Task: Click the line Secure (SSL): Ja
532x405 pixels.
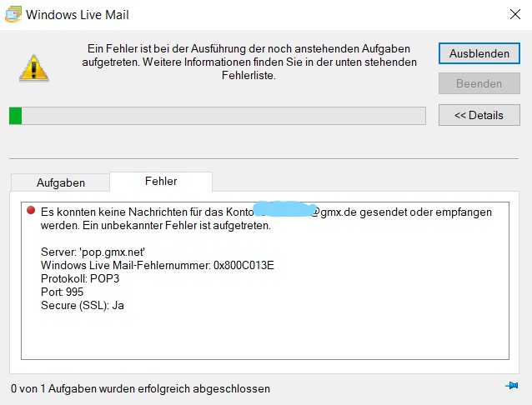Action: [x=83, y=305]
